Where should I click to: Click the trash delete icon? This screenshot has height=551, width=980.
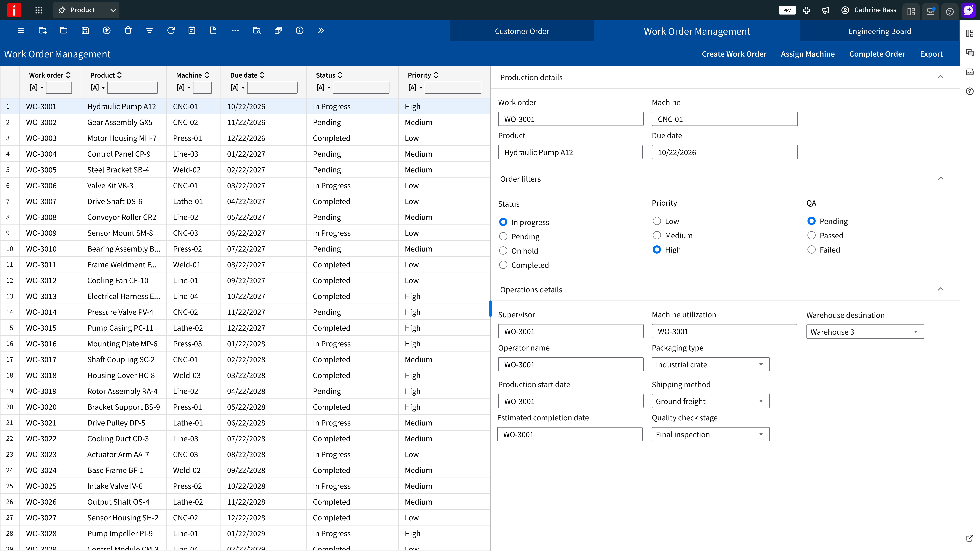pos(128,30)
